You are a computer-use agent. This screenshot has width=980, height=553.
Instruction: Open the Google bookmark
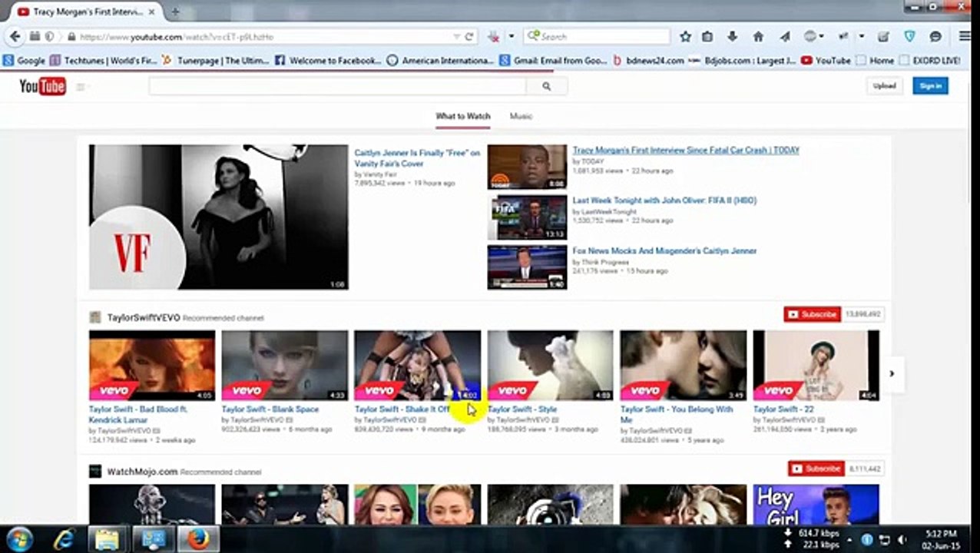click(24, 60)
